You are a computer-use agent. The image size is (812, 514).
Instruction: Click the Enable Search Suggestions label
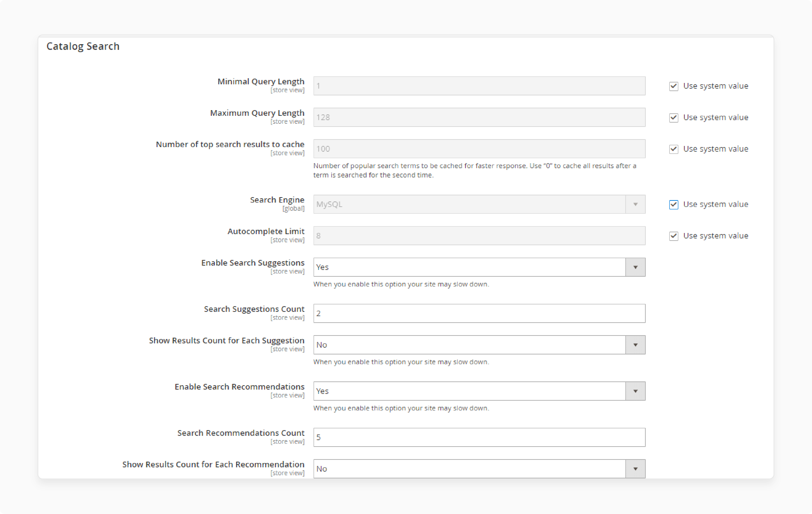point(253,263)
